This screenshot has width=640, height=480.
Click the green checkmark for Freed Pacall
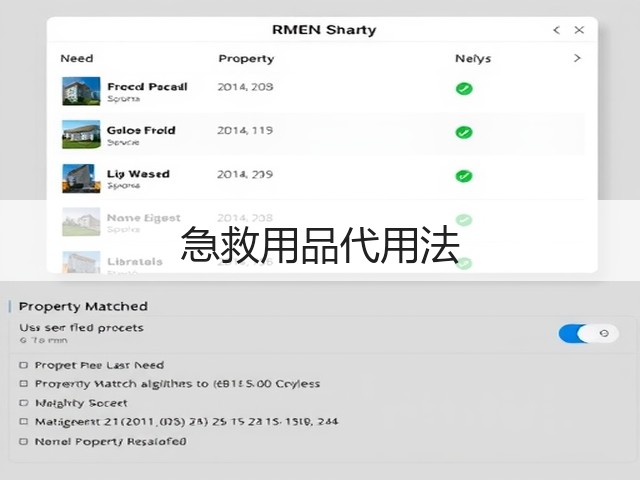[x=464, y=89]
